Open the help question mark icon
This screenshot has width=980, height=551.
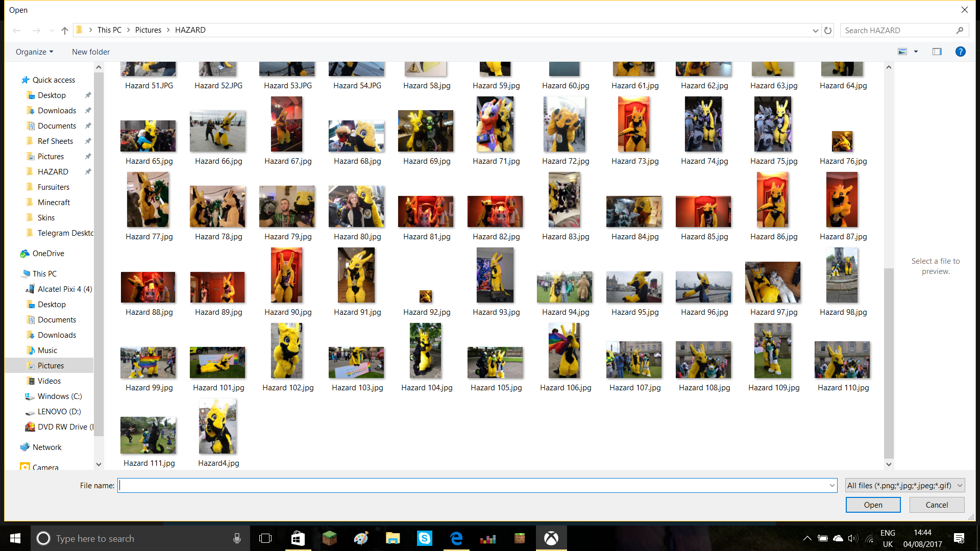pos(960,52)
